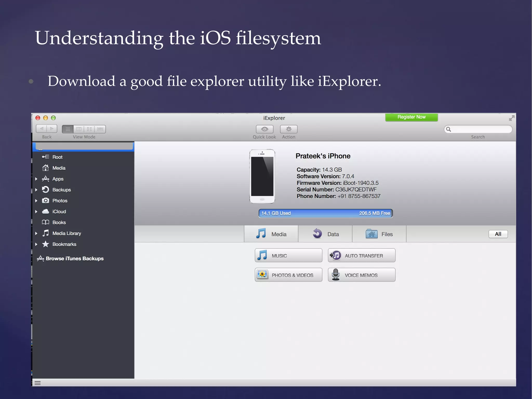Select the Root item in sidebar
The width and height of the screenshot is (532, 399).
[x=83, y=157]
